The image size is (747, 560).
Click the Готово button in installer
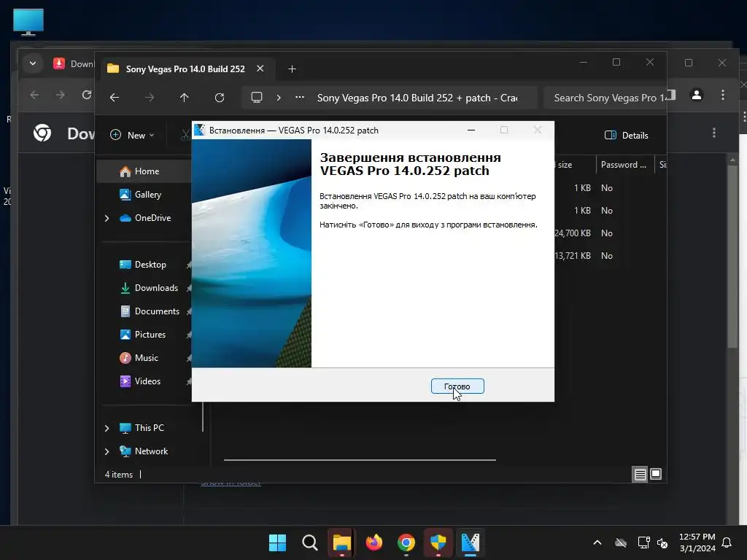click(457, 386)
